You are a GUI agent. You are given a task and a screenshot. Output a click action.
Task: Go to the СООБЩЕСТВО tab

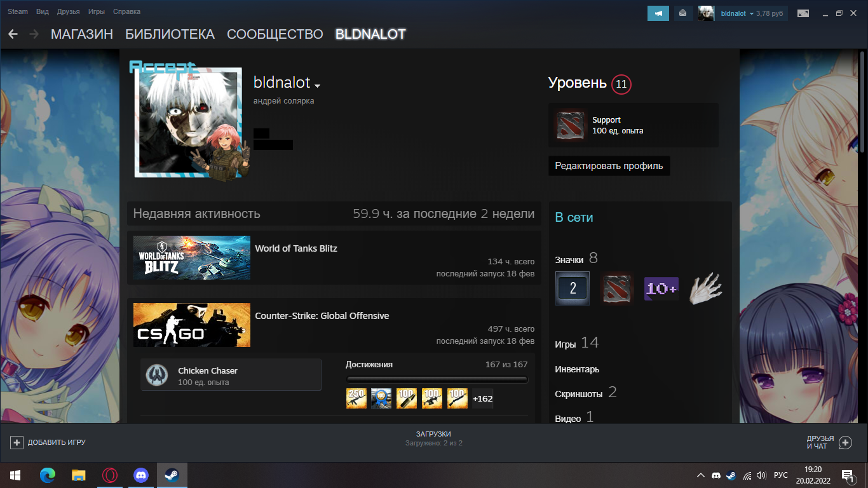pyautogui.click(x=275, y=34)
